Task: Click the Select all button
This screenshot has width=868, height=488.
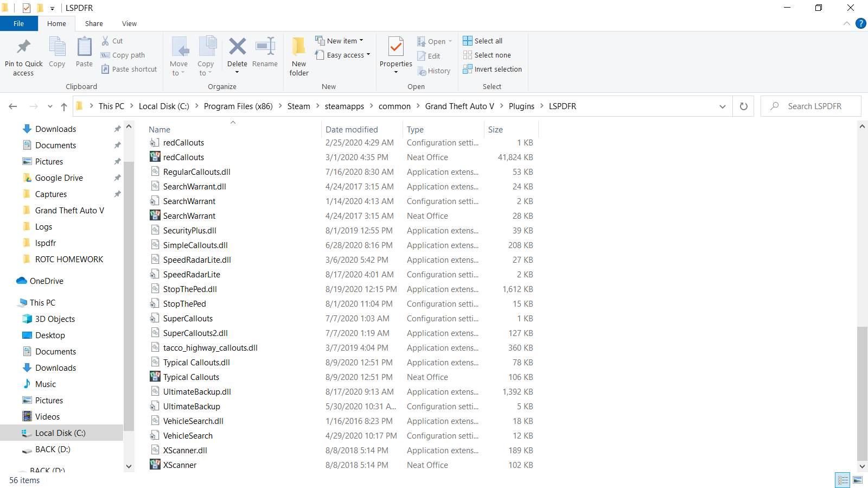Action: coord(482,41)
